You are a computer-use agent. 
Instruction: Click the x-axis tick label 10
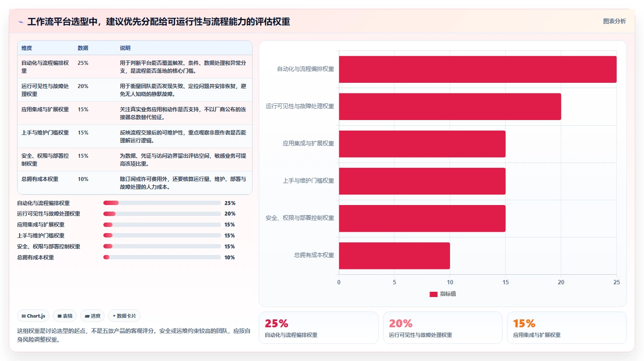450,282
